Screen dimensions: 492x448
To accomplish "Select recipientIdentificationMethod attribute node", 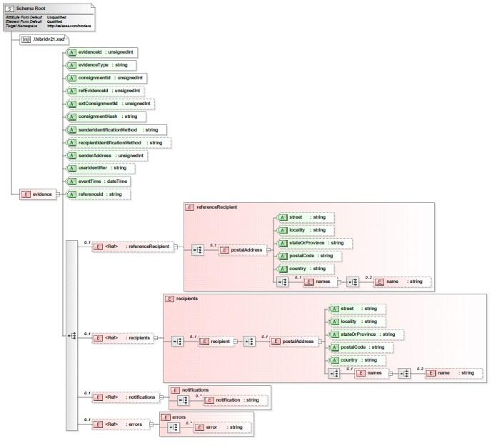I will tap(119, 143).
